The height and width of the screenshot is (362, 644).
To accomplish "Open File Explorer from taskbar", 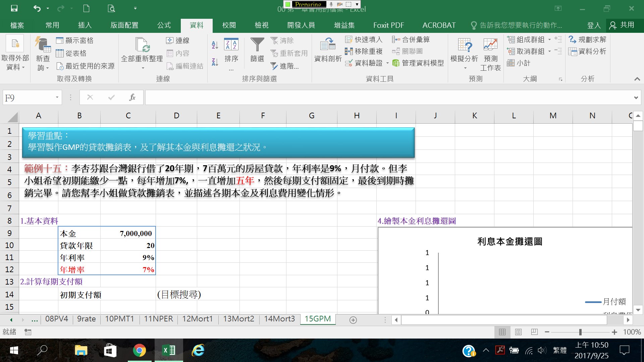I will click(80, 350).
